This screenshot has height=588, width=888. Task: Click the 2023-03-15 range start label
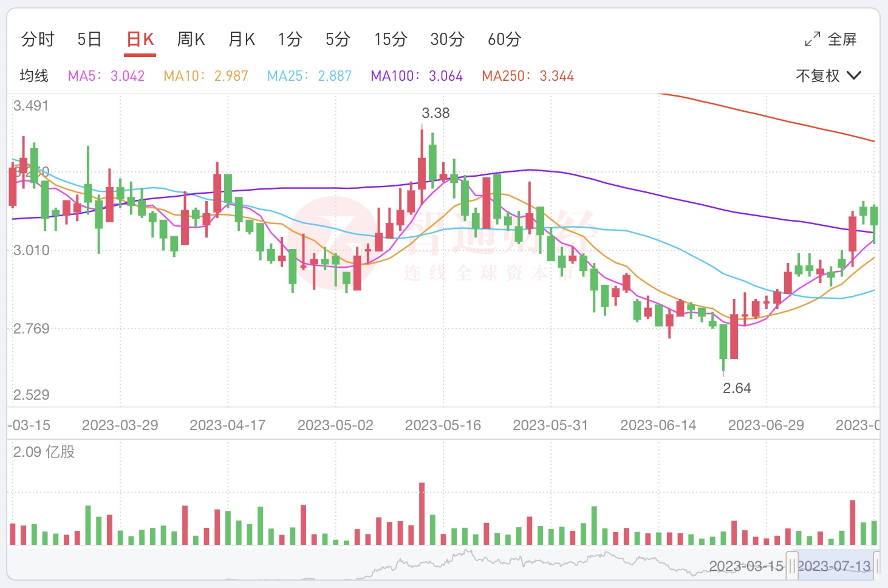tap(746, 566)
